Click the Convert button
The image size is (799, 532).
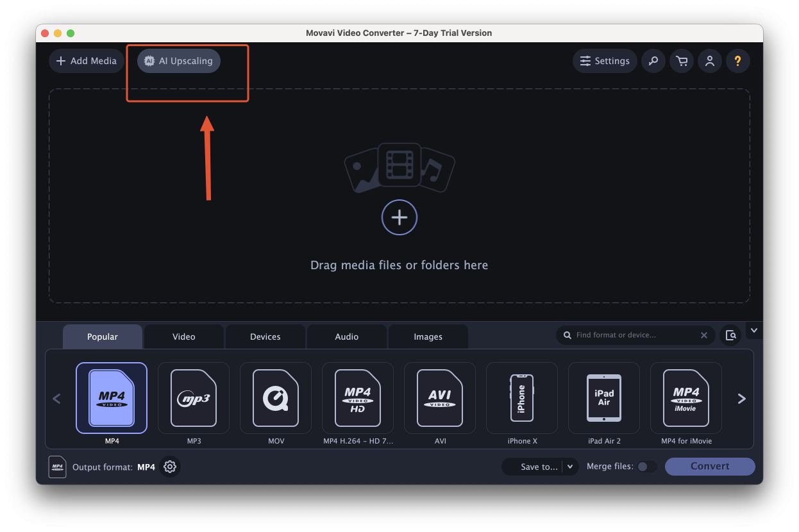[x=710, y=467]
